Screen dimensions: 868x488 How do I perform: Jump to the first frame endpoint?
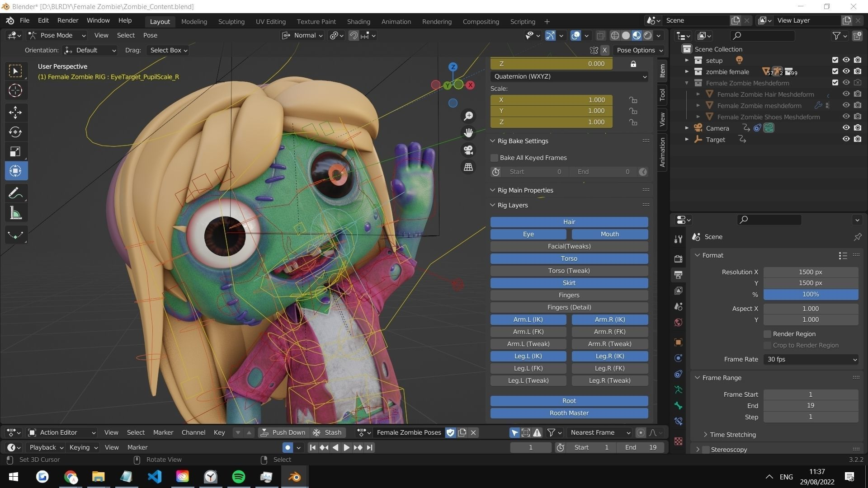coord(312,447)
